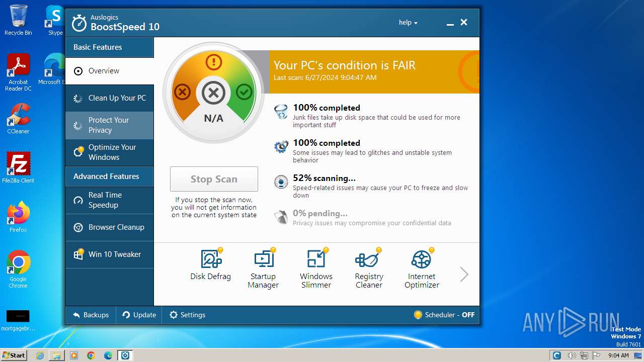This screenshot has height=362, width=644.
Task: Open the Recycle Bin desktop icon
Action: click(x=18, y=20)
